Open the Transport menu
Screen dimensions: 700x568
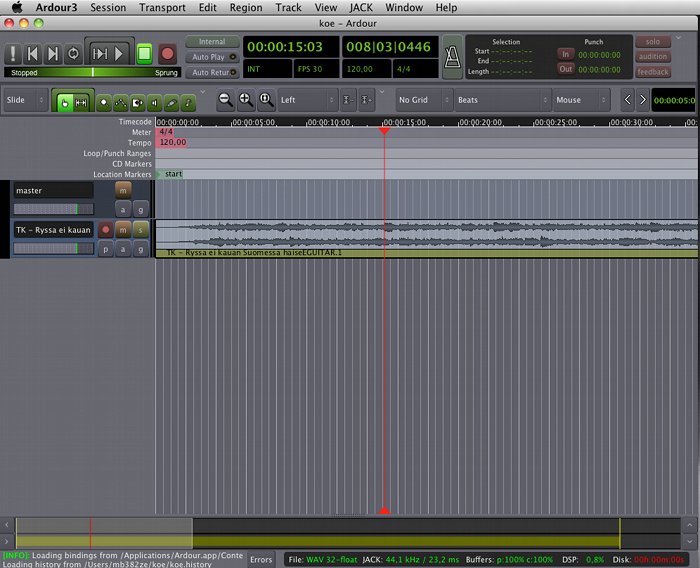coord(162,7)
